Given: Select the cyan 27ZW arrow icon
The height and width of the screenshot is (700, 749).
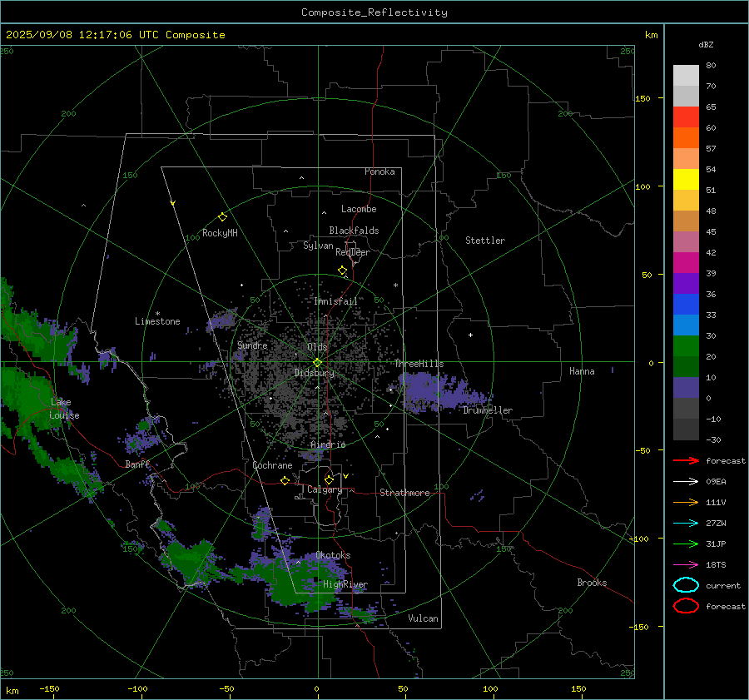Looking at the screenshot, I should point(686,524).
